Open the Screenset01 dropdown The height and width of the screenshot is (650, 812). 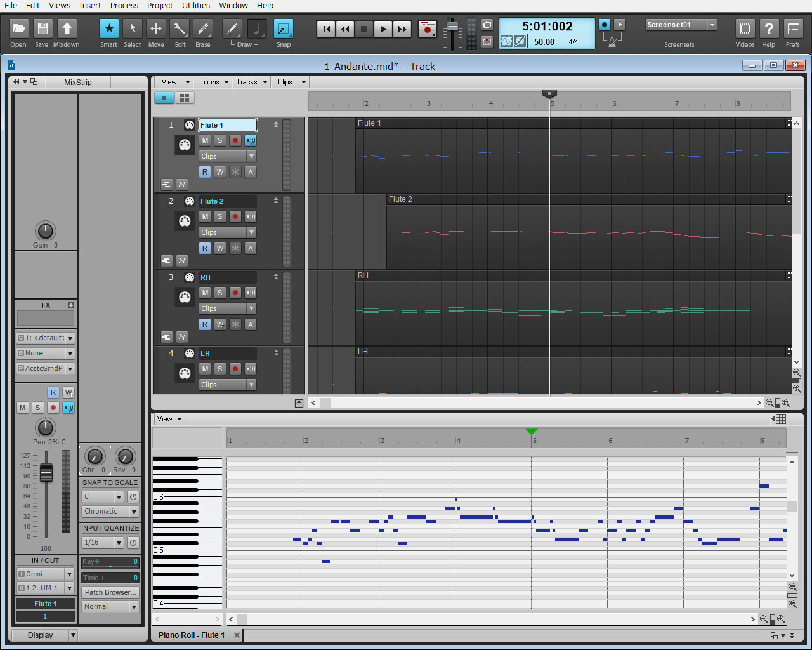tap(712, 25)
